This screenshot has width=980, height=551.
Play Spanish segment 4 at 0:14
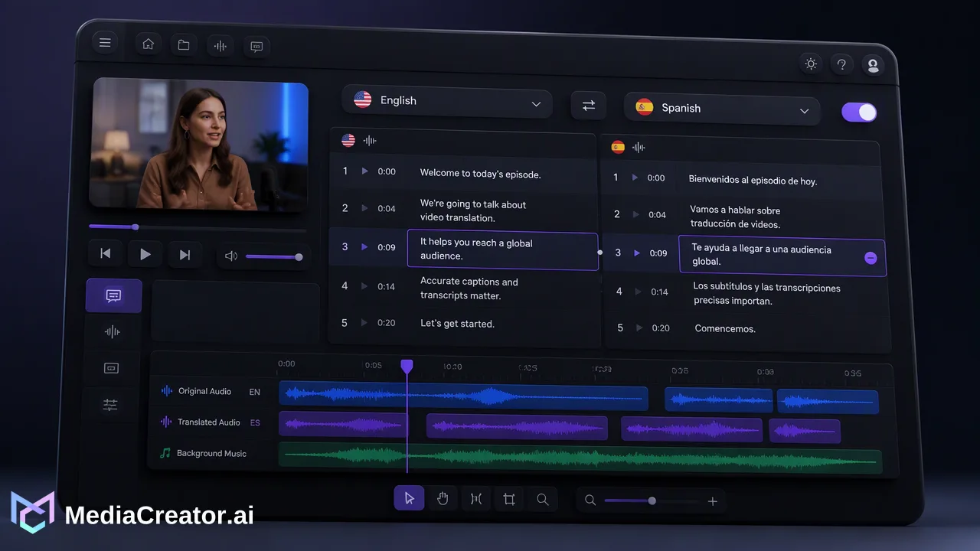click(x=638, y=291)
